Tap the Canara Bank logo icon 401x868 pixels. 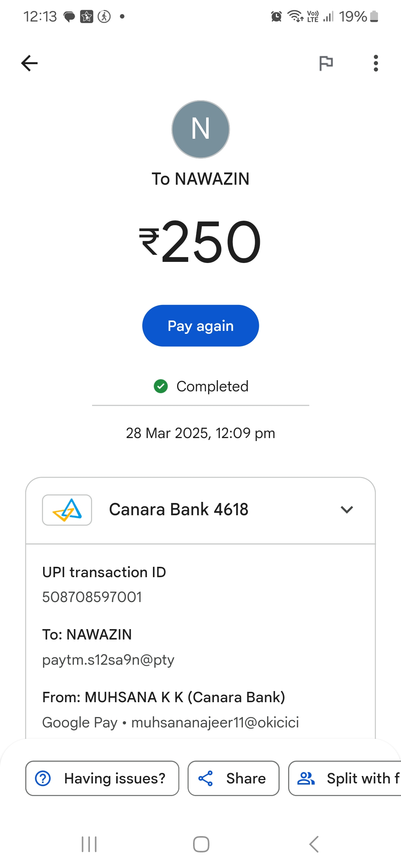point(67,510)
